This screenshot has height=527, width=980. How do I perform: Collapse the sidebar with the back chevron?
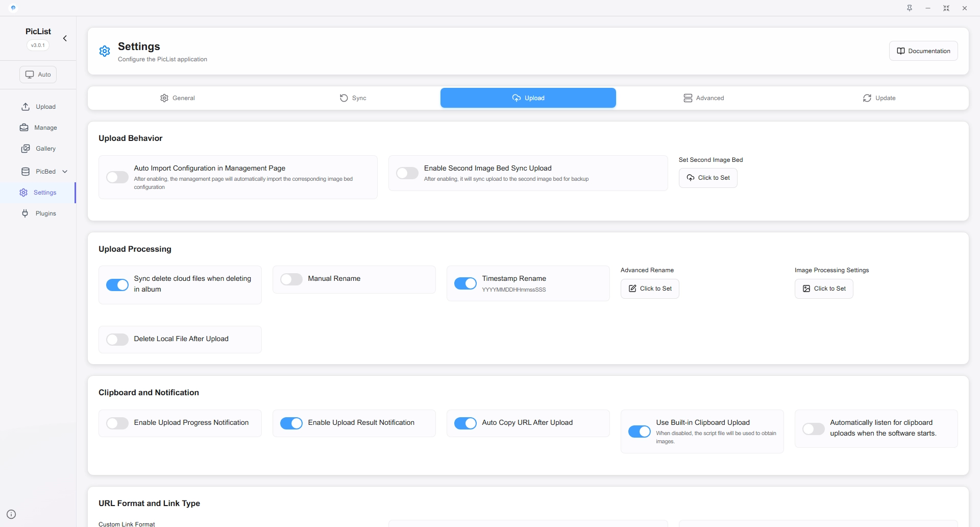pos(65,38)
